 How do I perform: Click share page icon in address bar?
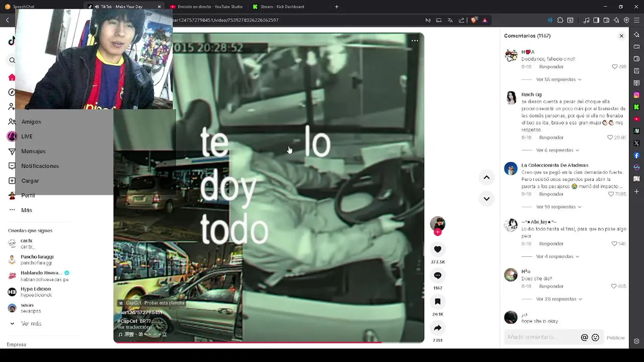[x=461, y=20]
